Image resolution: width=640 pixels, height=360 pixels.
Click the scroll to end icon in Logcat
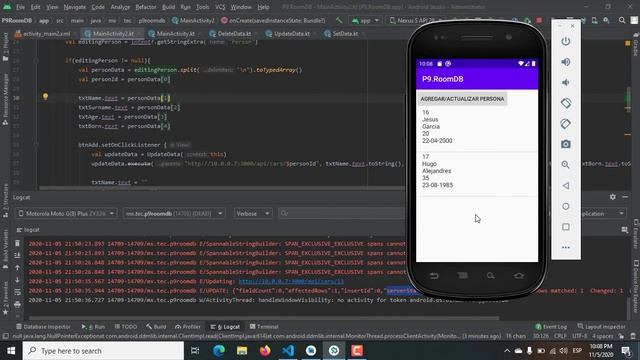click(17, 256)
